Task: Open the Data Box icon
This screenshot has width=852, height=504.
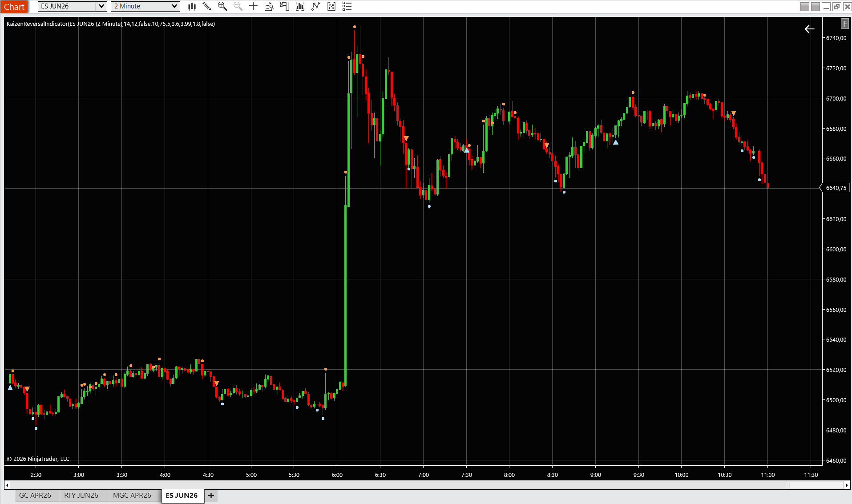Action: pyautogui.click(x=269, y=6)
